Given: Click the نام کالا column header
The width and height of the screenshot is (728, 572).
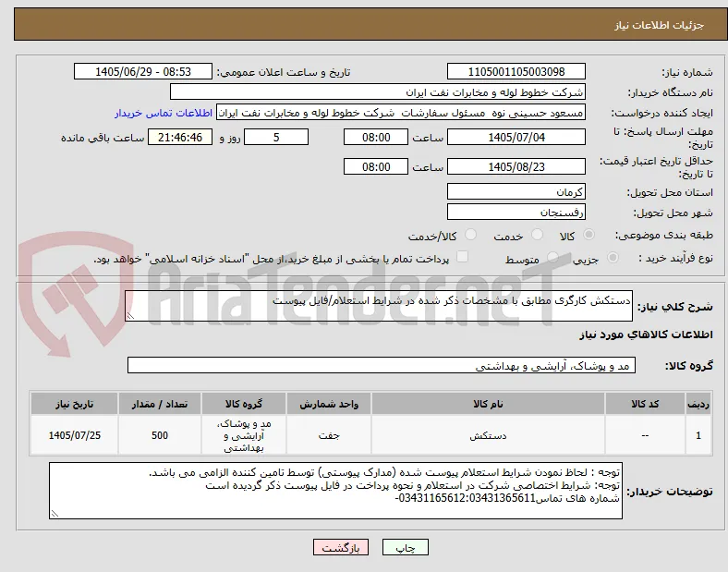Looking at the screenshot, I should 488,404.
